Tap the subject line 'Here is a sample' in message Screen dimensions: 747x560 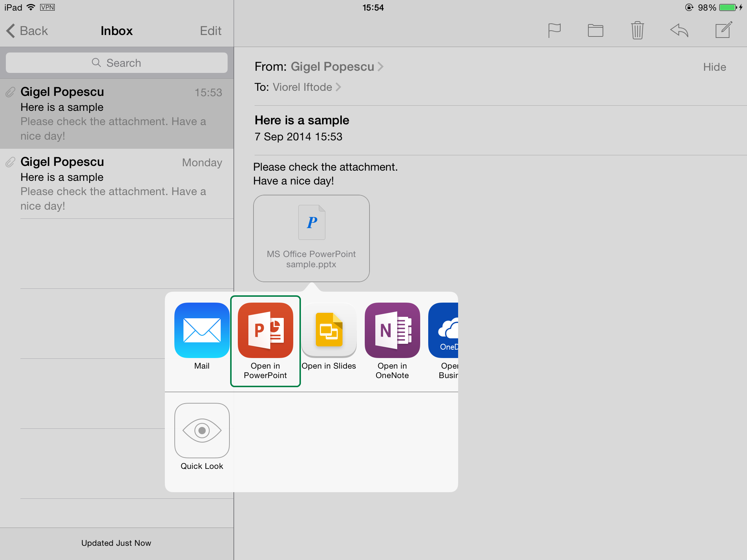point(302,120)
